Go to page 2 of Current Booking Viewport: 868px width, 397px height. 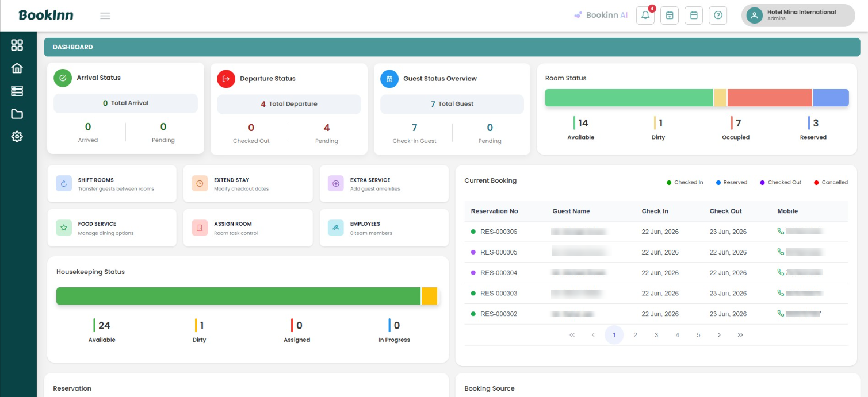click(x=635, y=335)
